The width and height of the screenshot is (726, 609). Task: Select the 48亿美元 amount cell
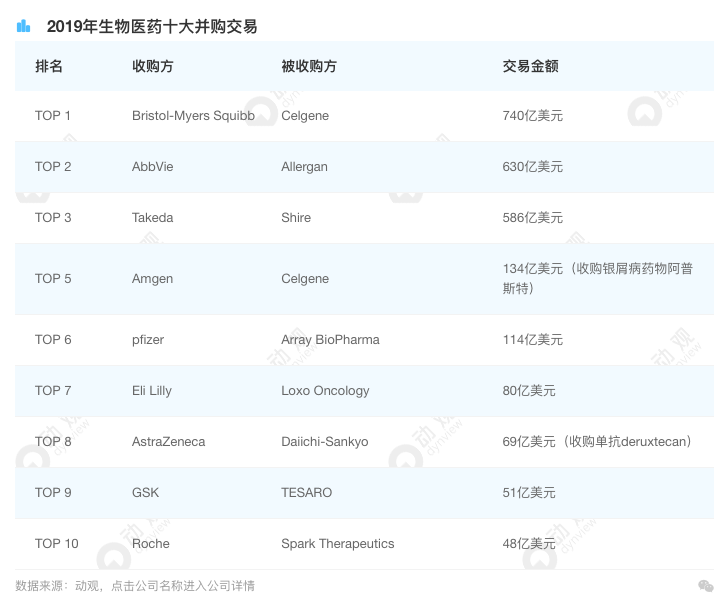[x=529, y=544]
